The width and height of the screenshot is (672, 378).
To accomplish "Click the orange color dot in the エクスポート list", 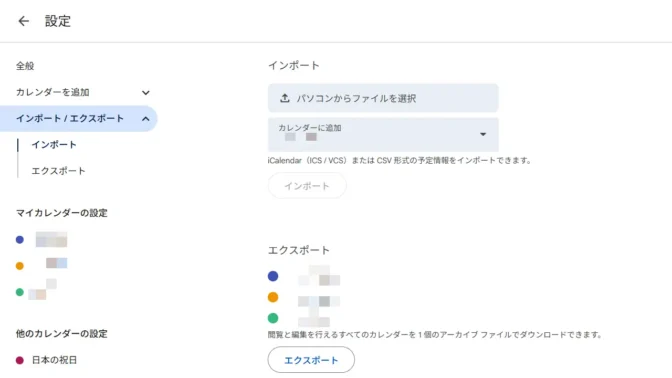I will pos(273,297).
